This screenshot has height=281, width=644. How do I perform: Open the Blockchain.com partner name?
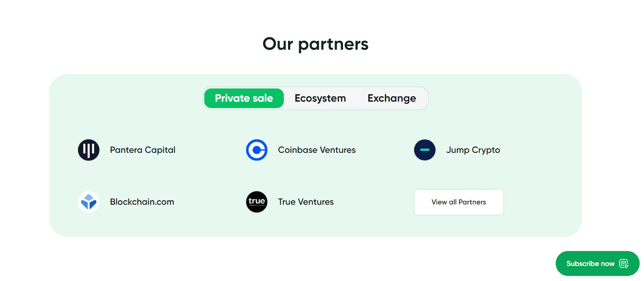click(x=142, y=202)
